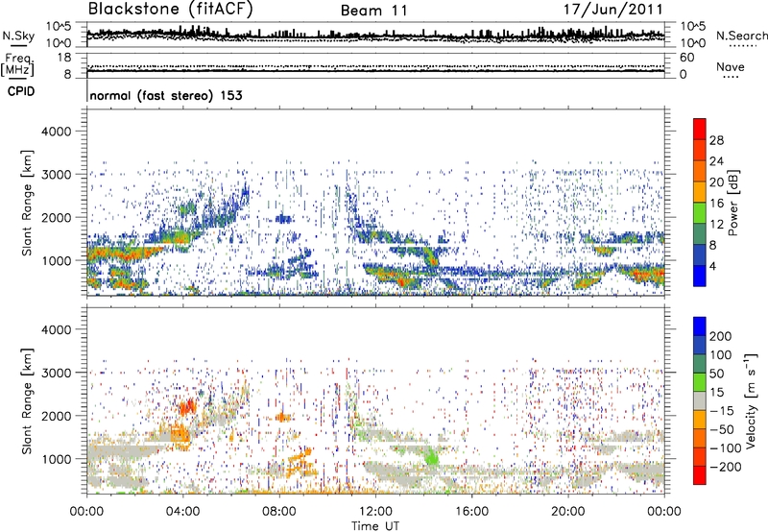The width and height of the screenshot is (768, 532).
Task: Click frequency axis tick "18"
Action: pos(64,58)
